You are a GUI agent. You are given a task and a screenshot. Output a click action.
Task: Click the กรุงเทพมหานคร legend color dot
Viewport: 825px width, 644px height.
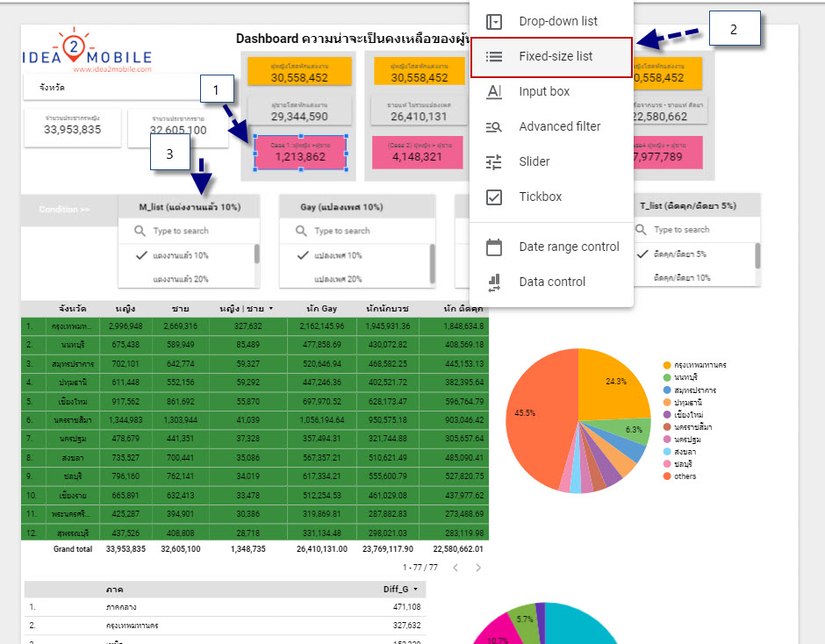pyautogui.click(x=667, y=365)
